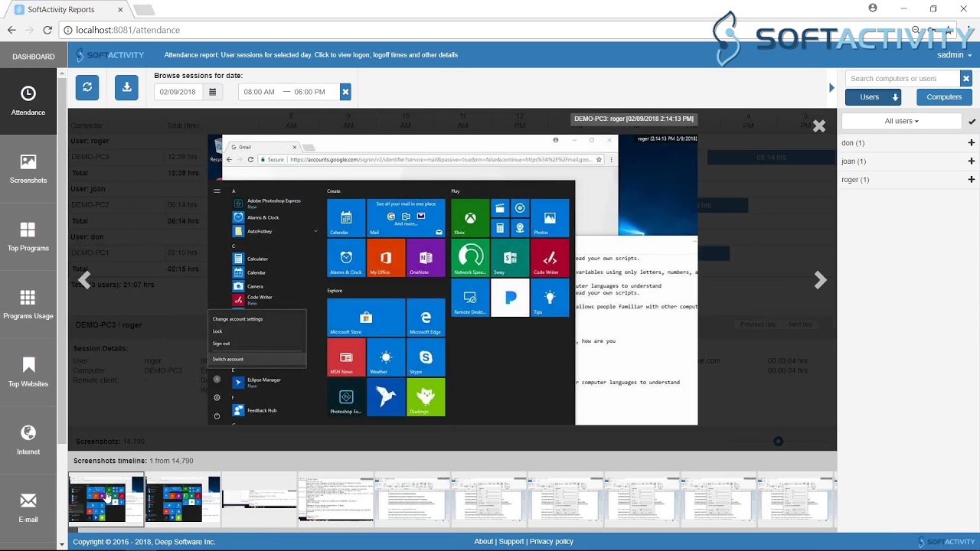This screenshot has width=980, height=551.
Task: Open the sadmin account menu
Action: click(x=954, y=55)
